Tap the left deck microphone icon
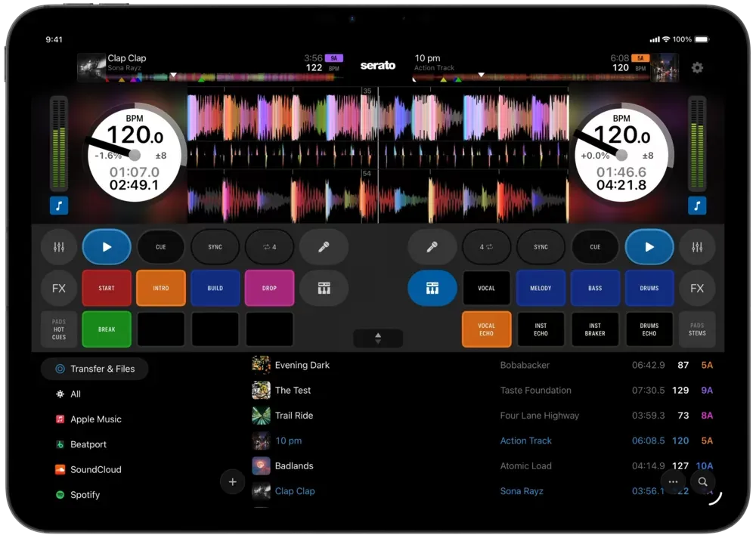The height and width of the screenshot is (538, 756). pyautogui.click(x=324, y=247)
